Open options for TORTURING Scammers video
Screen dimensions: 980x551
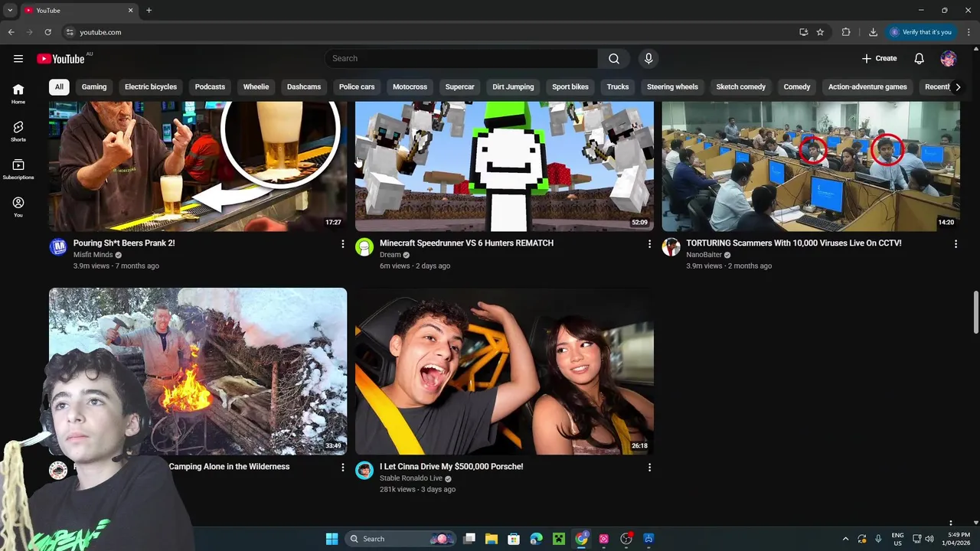pos(955,243)
